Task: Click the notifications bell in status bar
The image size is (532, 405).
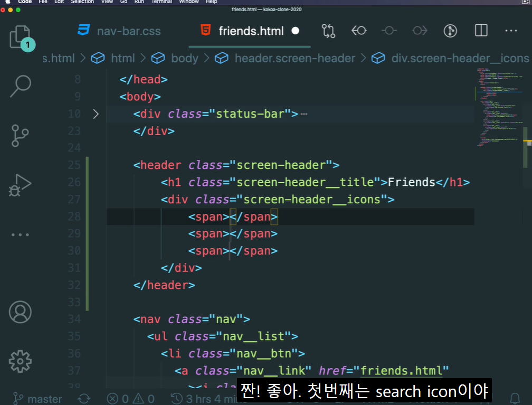Action: tap(515, 398)
